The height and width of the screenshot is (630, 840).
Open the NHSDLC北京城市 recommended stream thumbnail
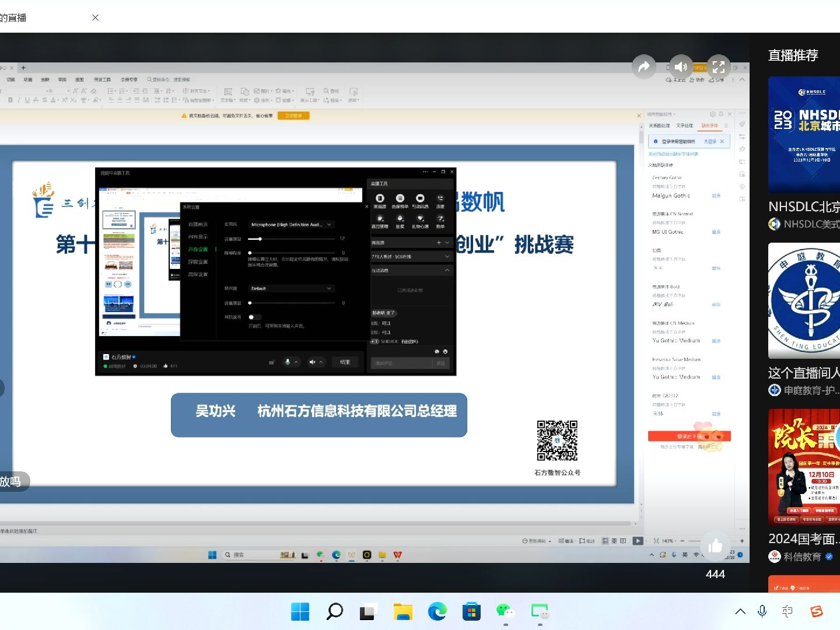(804, 134)
